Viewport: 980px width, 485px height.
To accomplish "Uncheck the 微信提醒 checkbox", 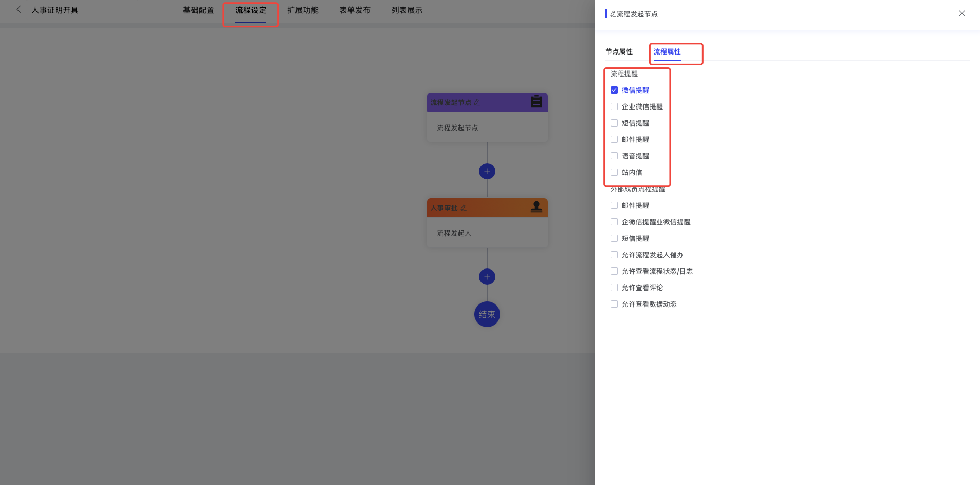I will tap(614, 90).
